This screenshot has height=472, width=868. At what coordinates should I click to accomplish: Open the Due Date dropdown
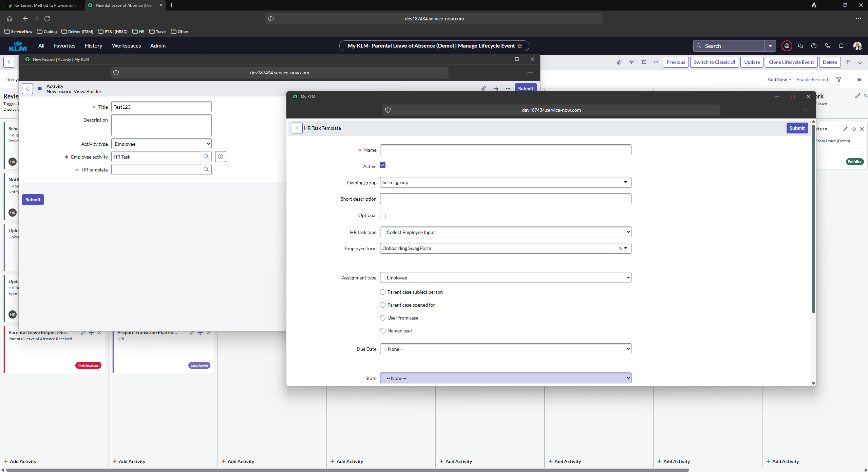[x=506, y=349]
